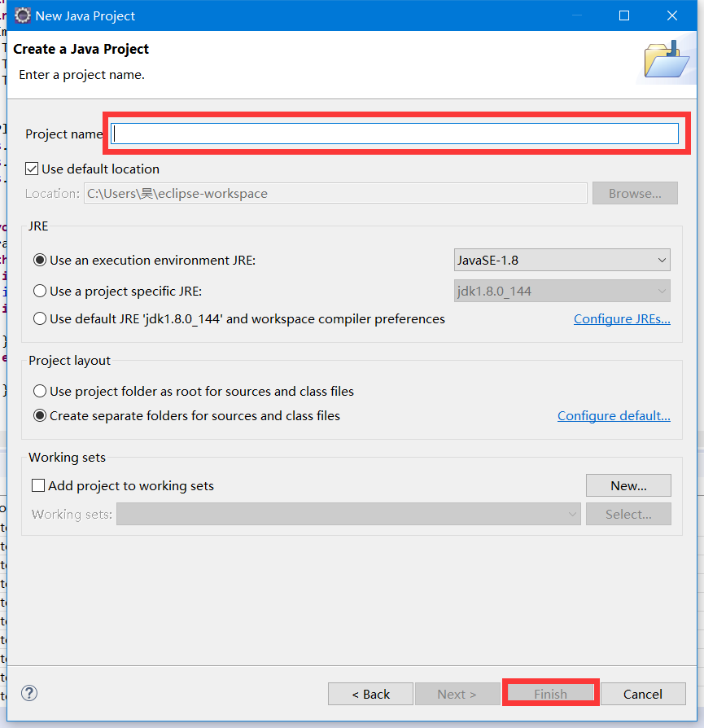Click the New... working set button
Screen dimensions: 704x728
click(x=628, y=485)
